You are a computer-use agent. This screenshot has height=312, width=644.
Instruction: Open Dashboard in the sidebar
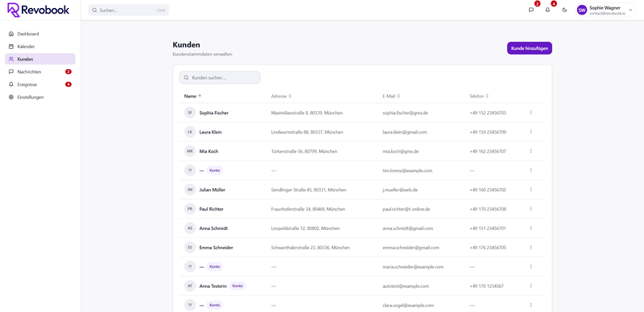point(39,34)
